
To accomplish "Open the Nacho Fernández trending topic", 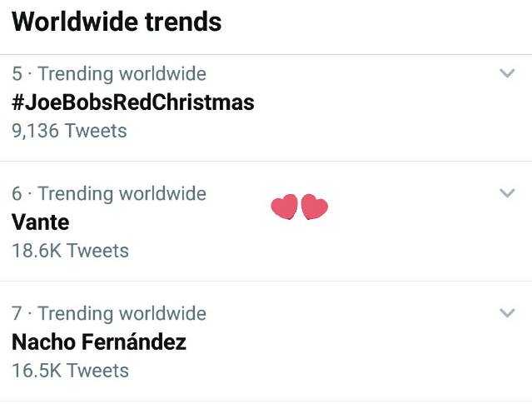I will click(x=99, y=342).
